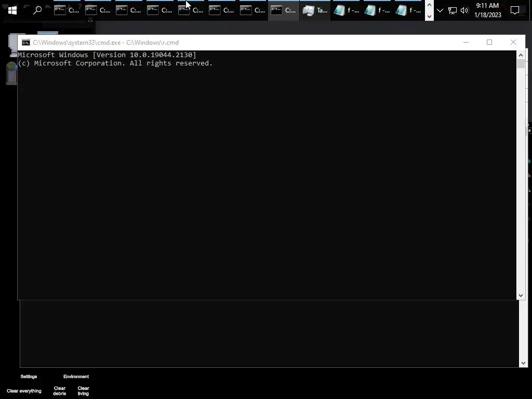Maximize the r.cmd command prompt window
The width and height of the screenshot is (532, 399).
coord(489,42)
